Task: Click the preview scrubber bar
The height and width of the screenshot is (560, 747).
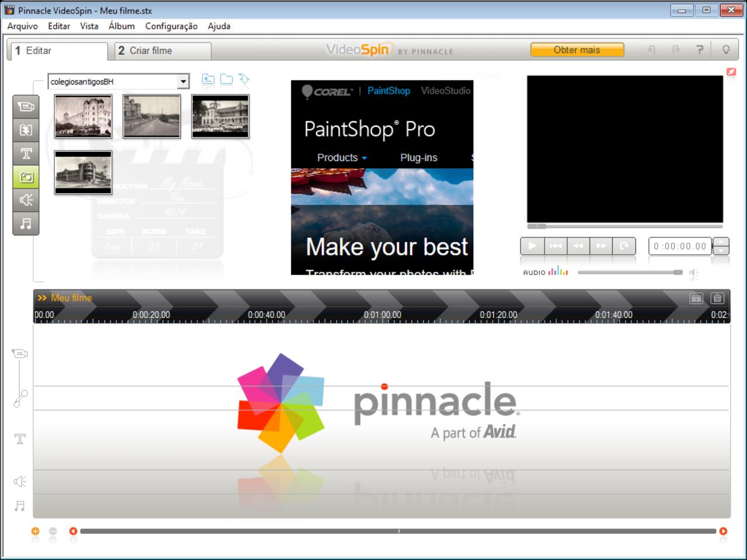Action: [625, 226]
